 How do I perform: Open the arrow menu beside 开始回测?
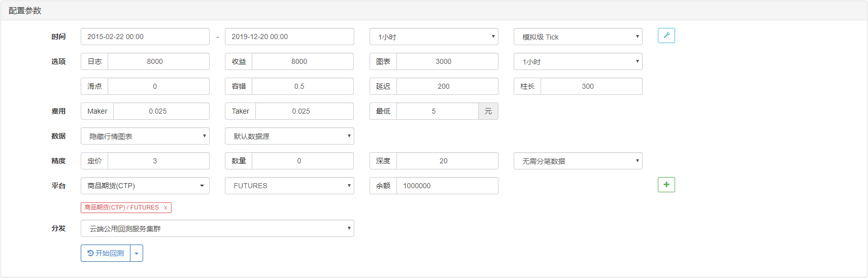[x=137, y=253]
